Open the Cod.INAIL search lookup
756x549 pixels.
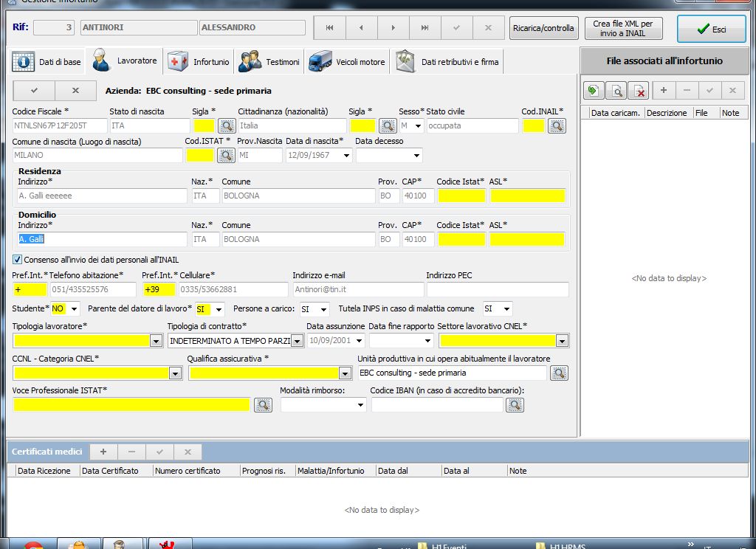click(x=557, y=125)
